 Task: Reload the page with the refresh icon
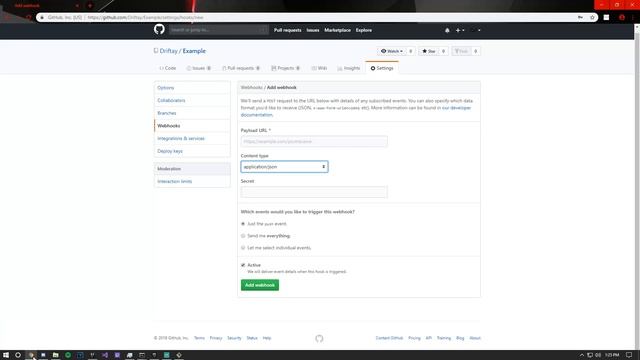[28, 18]
